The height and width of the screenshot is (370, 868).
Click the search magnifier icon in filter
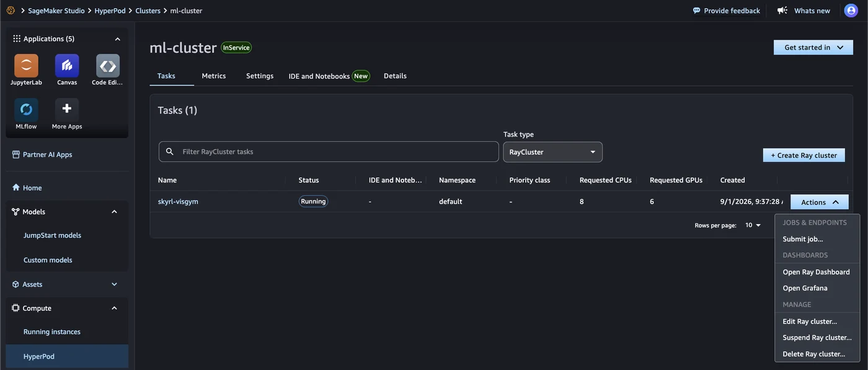pyautogui.click(x=169, y=151)
